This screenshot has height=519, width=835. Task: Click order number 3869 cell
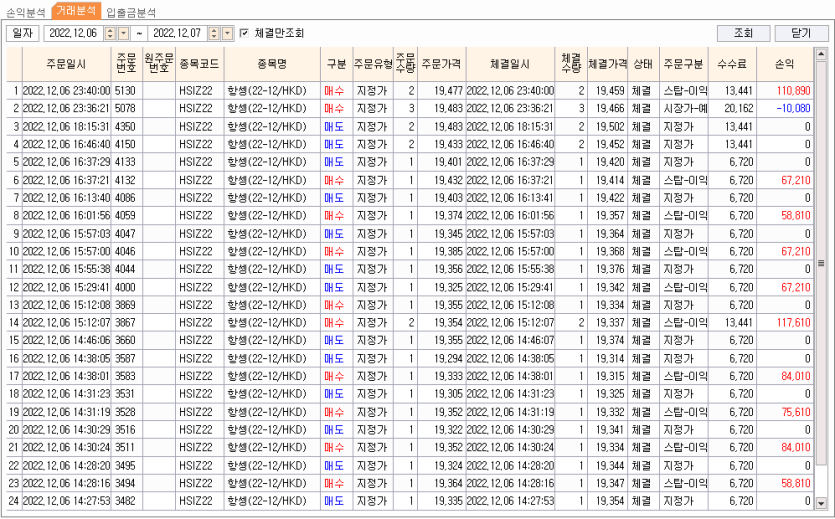127,305
